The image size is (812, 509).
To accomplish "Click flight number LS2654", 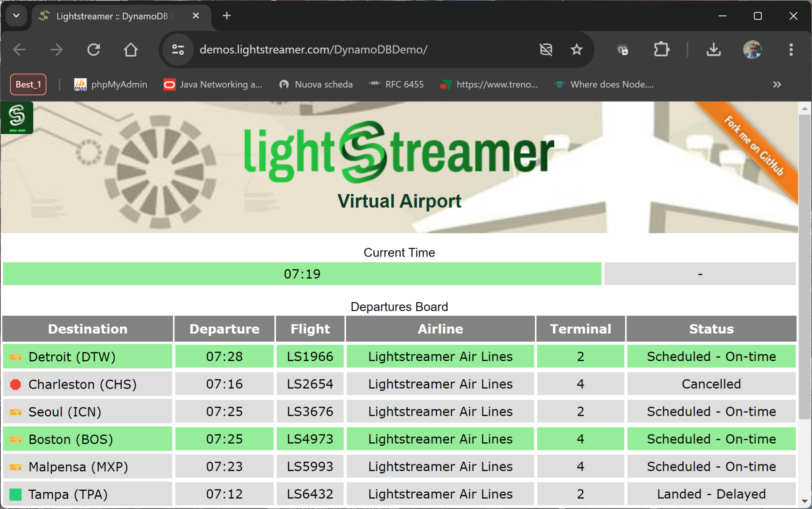I will click(x=310, y=384).
